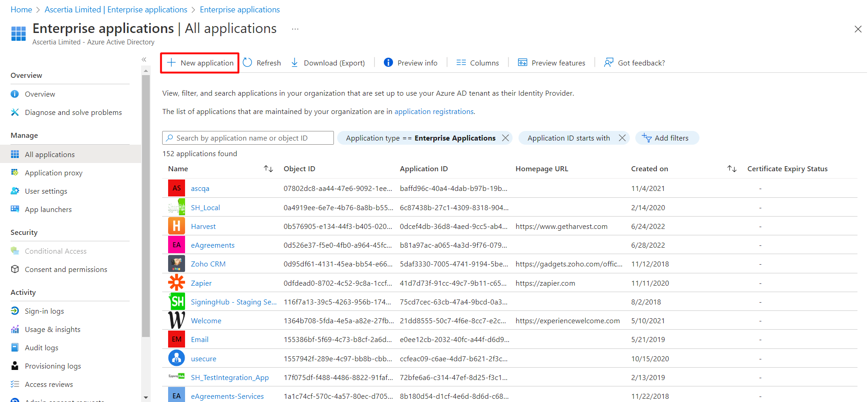Open User settings
This screenshot has height=402, width=868.
46,191
